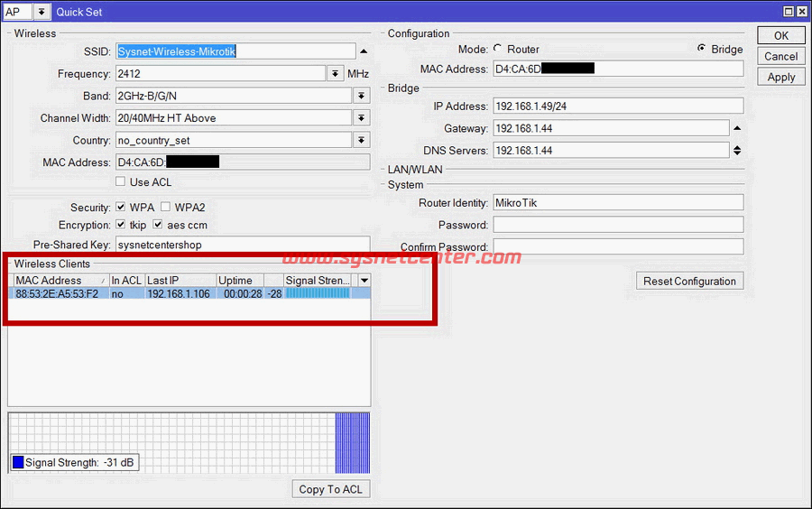The image size is (812, 509).
Task: Open the Frequency dropdown arrow
Action: [x=336, y=73]
